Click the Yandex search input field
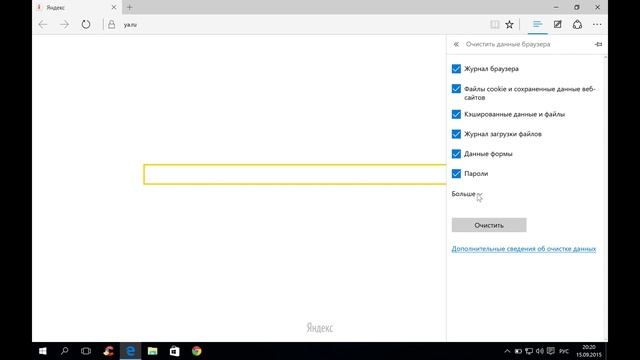The image size is (640, 360). pyautogui.click(x=295, y=174)
